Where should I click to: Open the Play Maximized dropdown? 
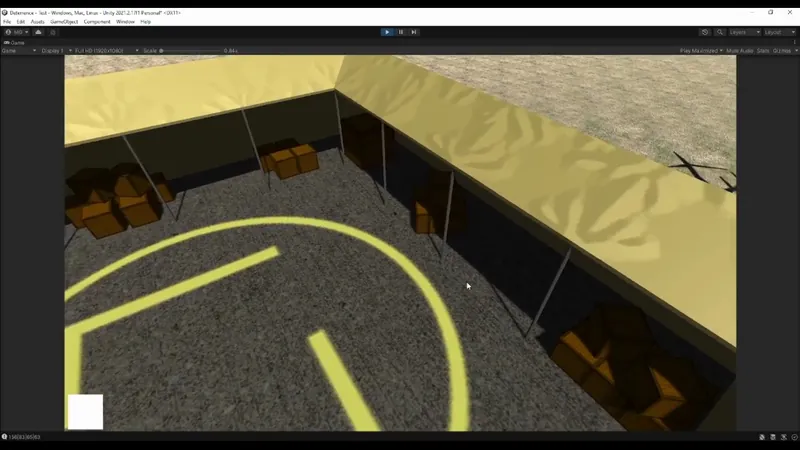(701, 51)
